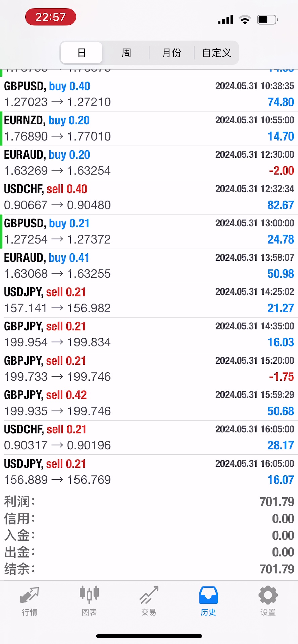Select the 日 day period segment
The height and width of the screenshot is (644, 298).
(82, 53)
